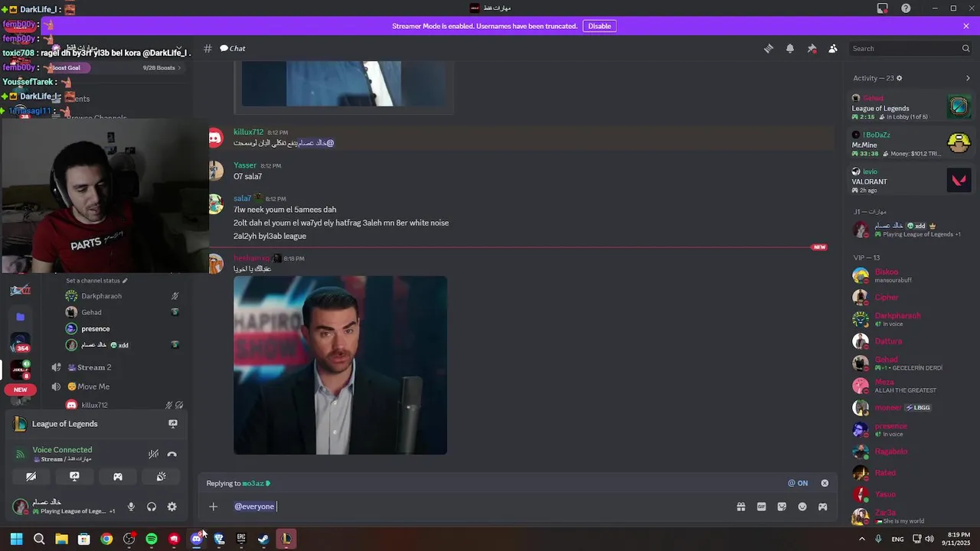Start an activity with the controller button
This screenshot has width=980, height=551.
[x=118, y=476]
